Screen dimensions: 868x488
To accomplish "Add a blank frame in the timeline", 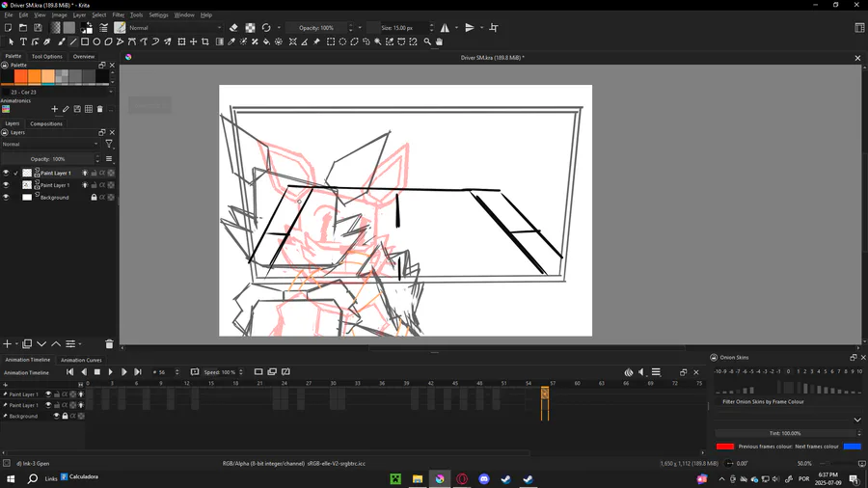I will point(258,372).
